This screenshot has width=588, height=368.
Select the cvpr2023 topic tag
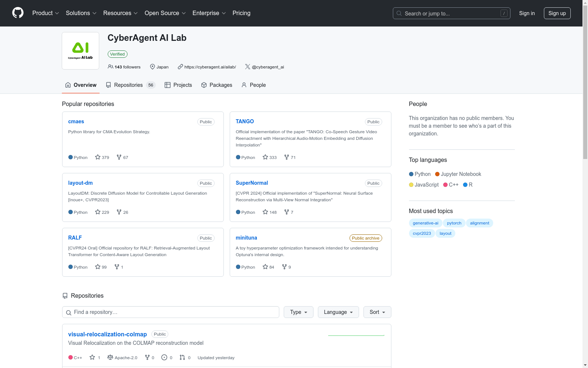[x=422, y=233]
